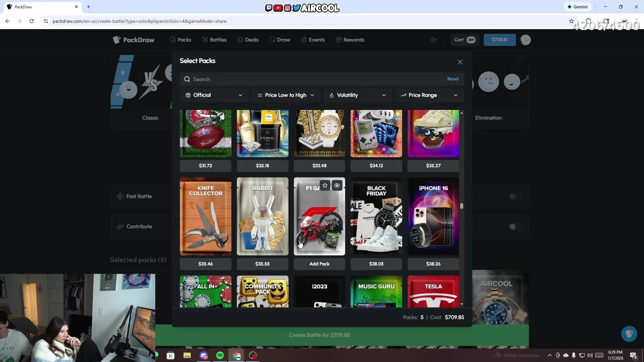The width and height of the screenshot is (644, 362).
Task: Favorite the F1 pack with star icon
Action: (x=325, y=186)
